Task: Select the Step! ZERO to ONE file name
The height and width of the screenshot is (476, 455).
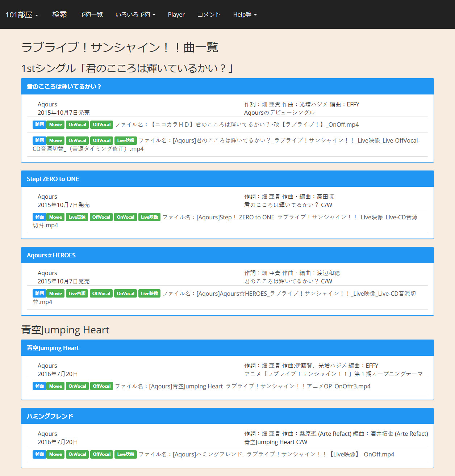Action: pyautogui.click(x=225, y=221)
